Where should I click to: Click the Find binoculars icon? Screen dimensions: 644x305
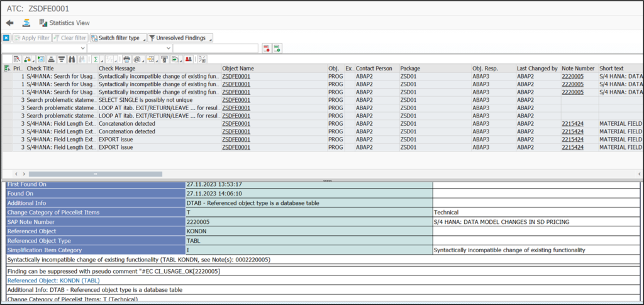(x=72, y=59)
